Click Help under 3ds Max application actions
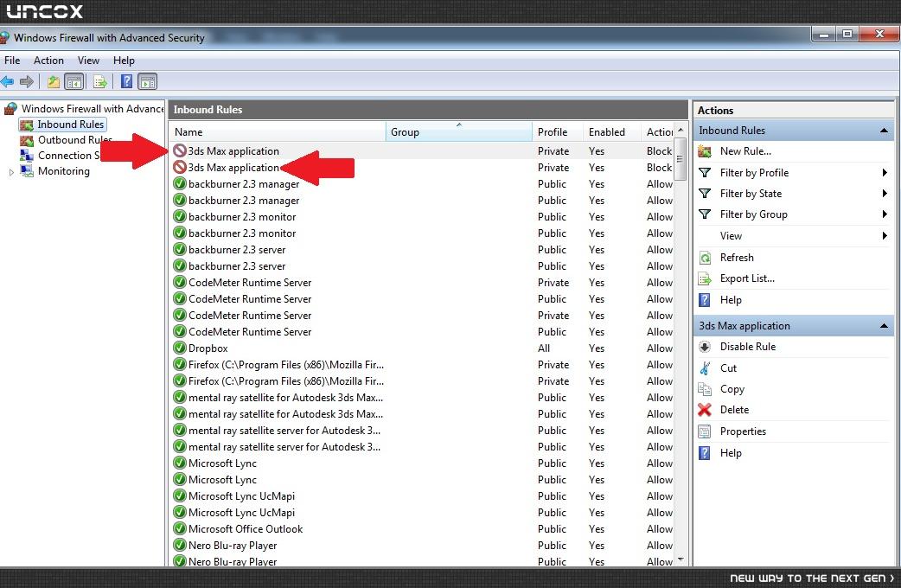The height and width of the screenshot is (588, 901). [x=731, y=453]
